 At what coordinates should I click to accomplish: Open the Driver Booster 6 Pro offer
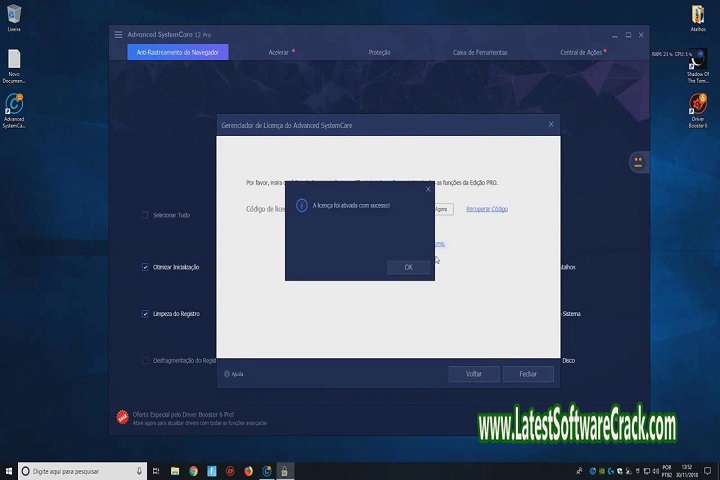183,414
